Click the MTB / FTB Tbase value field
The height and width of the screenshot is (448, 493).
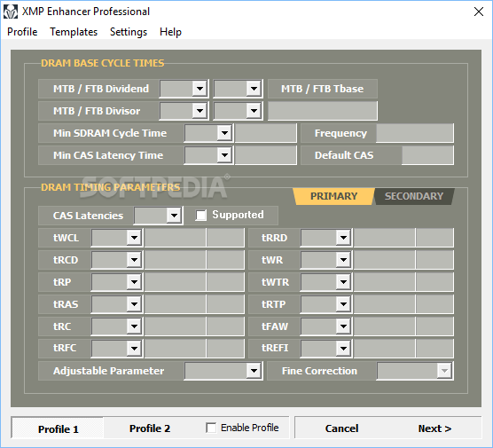coord(323,111)
